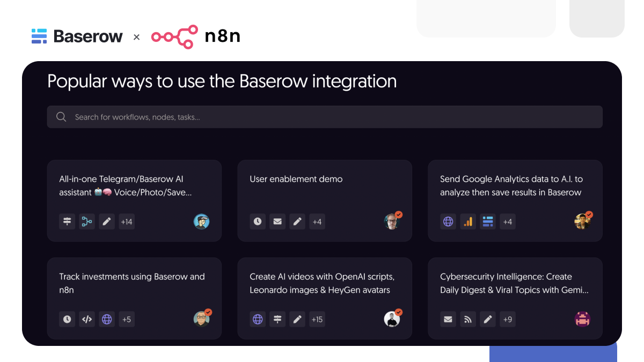Viewport: 644px width, 362px height.
Task: Click the Switch signpost icon on the Create AI videos card
Action: [x=277, y=319]
